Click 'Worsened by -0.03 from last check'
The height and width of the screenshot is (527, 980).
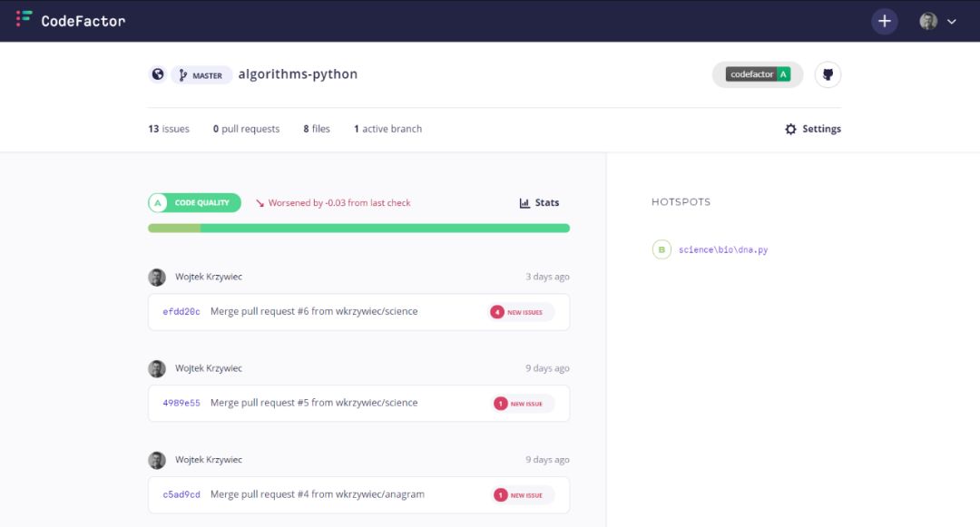(339, 203)
